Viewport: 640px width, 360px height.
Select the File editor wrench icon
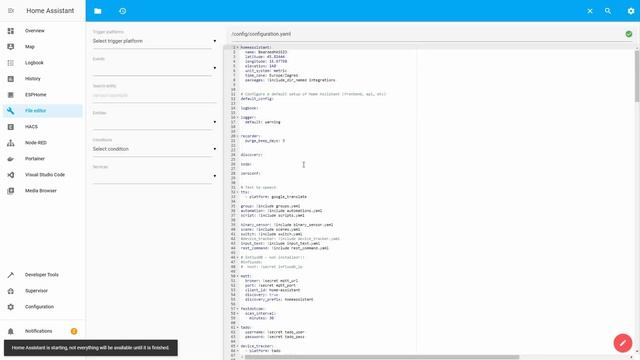tap(11, 111)
